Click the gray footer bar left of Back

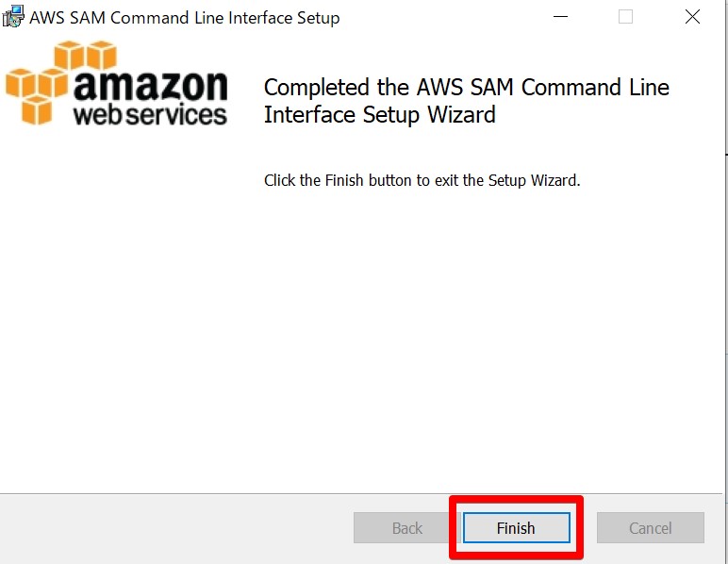[x=176, y=528]
